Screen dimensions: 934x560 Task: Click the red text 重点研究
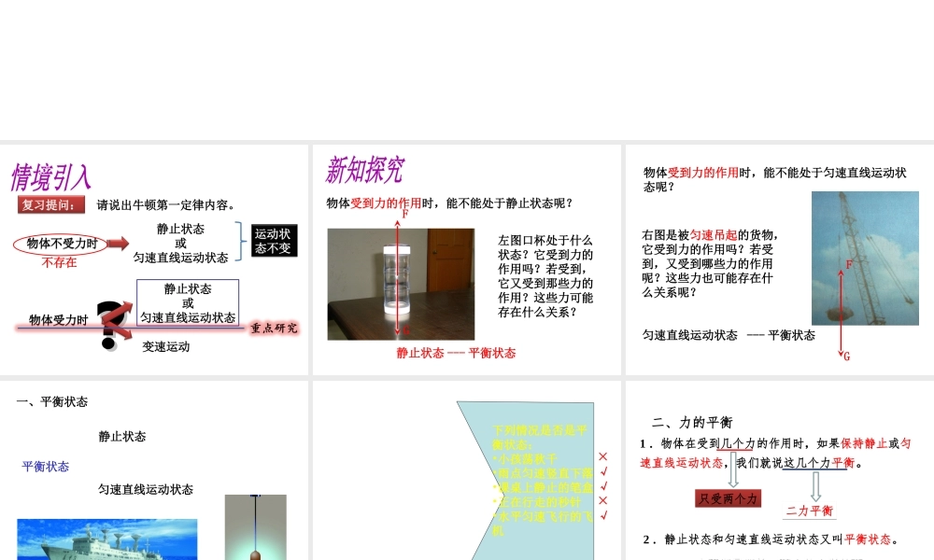click(x=274, y=328)
